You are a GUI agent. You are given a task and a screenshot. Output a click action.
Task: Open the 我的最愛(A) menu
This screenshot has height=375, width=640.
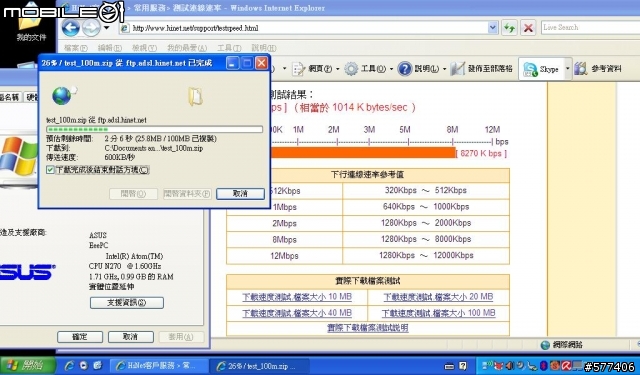[187, 48]
